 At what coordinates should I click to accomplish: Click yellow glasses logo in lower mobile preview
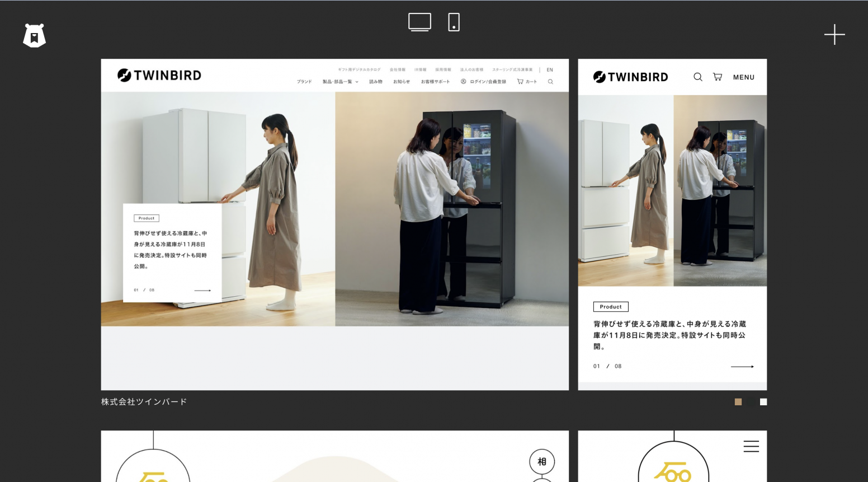[x=673, y=472]
